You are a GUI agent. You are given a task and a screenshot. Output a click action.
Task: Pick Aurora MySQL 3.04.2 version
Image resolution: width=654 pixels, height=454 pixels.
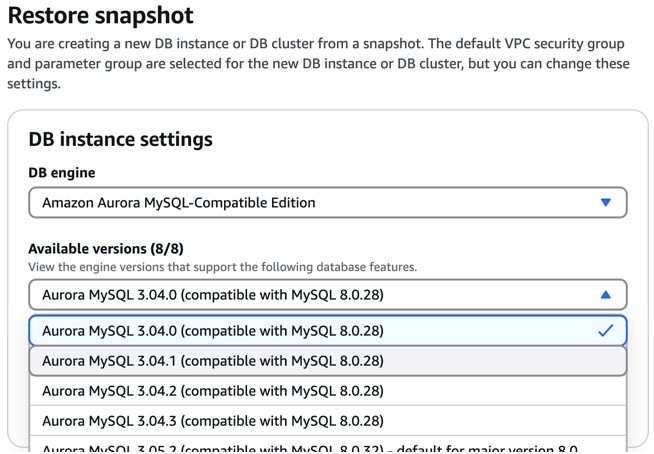point(213,390)
